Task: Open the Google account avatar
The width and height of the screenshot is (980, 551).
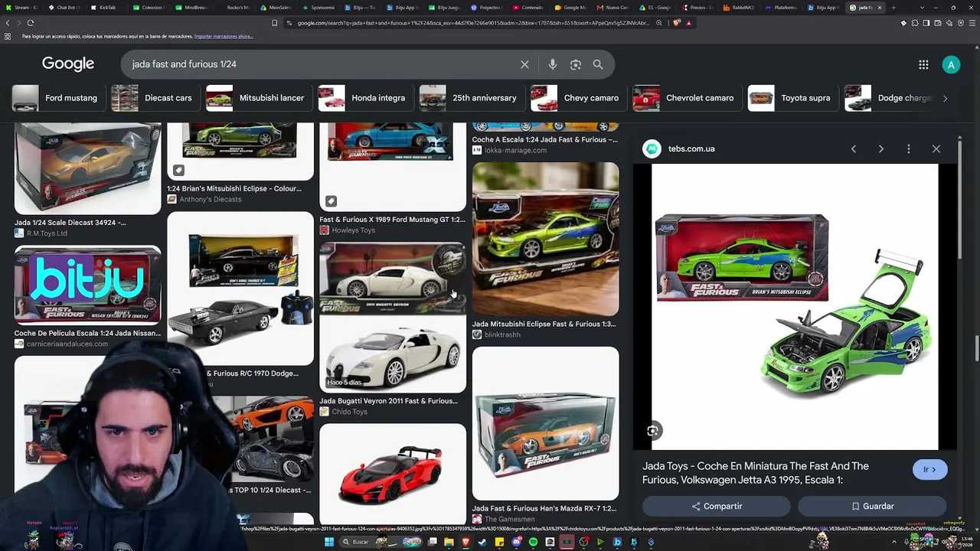Action: pos(951,64)
